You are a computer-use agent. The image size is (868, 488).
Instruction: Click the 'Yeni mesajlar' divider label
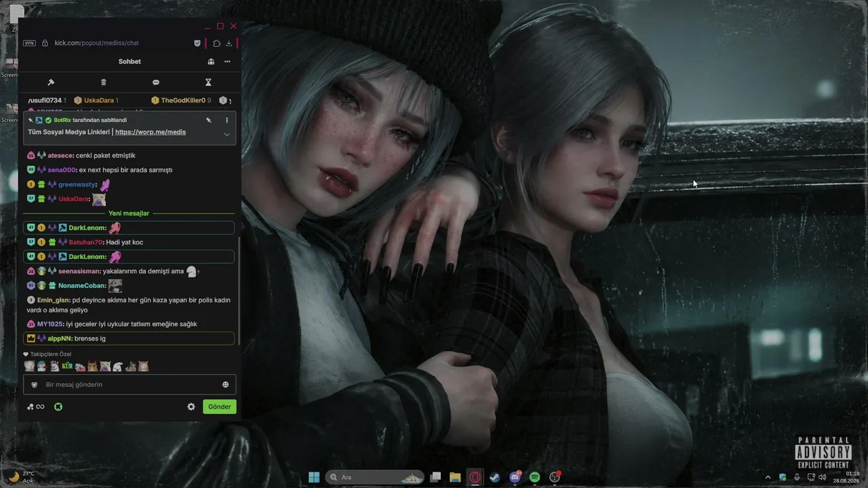129,213
